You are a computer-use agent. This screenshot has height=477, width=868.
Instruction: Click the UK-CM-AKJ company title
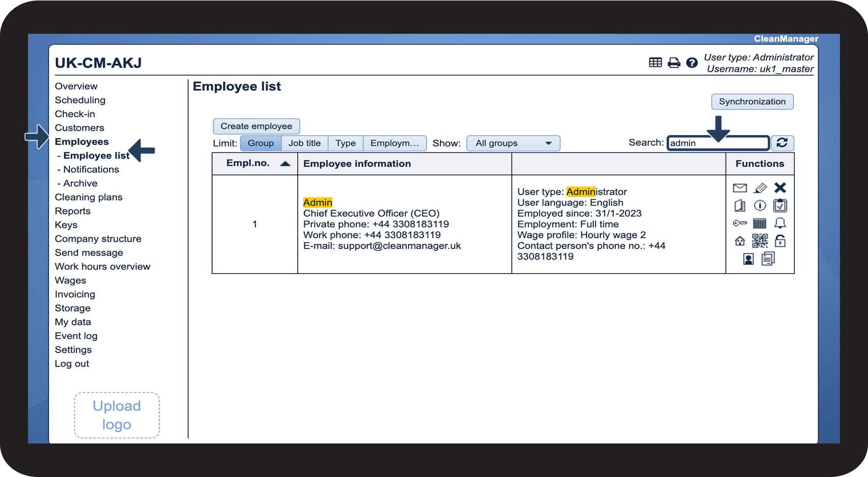tap(98, 63)
